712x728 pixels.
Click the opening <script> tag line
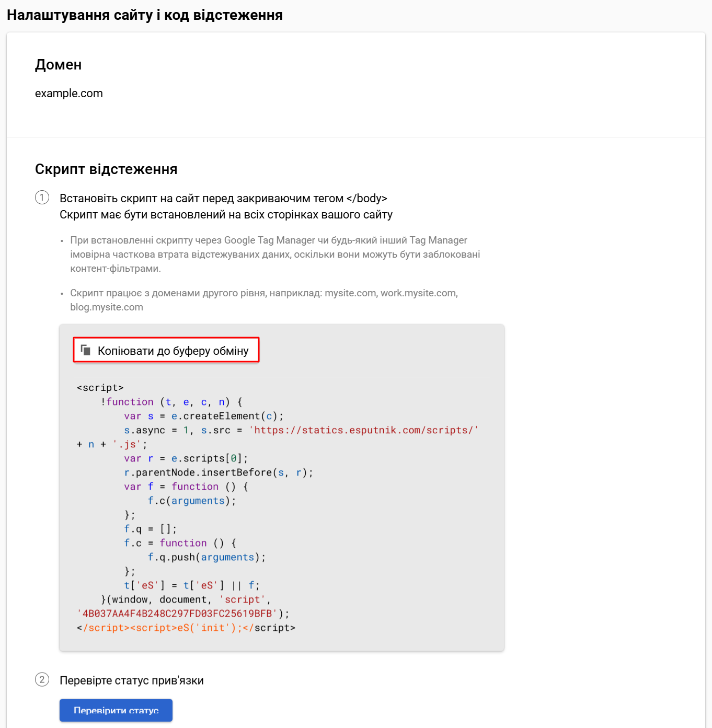pos(100,388)
